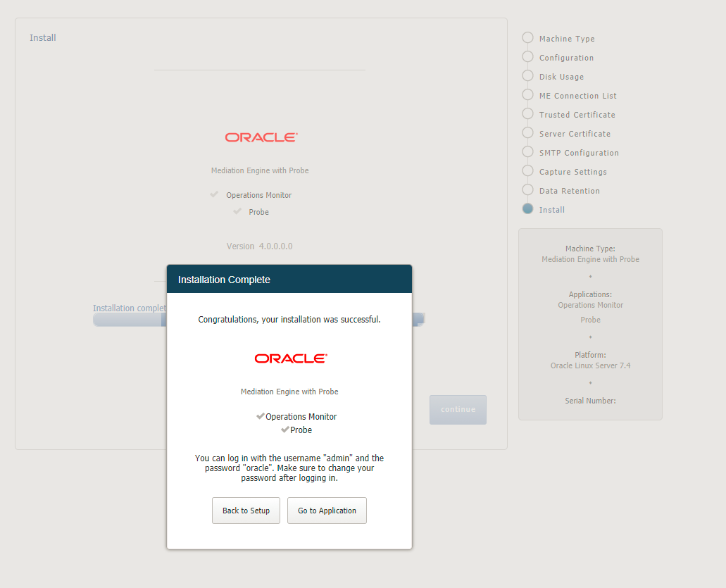
Task: Open the Capture Settings step label
Action: pyautogui.click(x=572, y=172)
